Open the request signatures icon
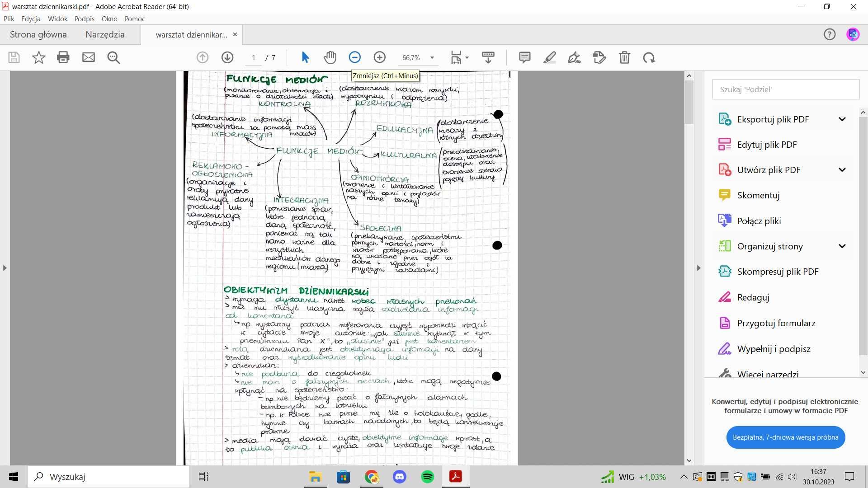The height and width of the screenshot is (488, 868). 599,57
